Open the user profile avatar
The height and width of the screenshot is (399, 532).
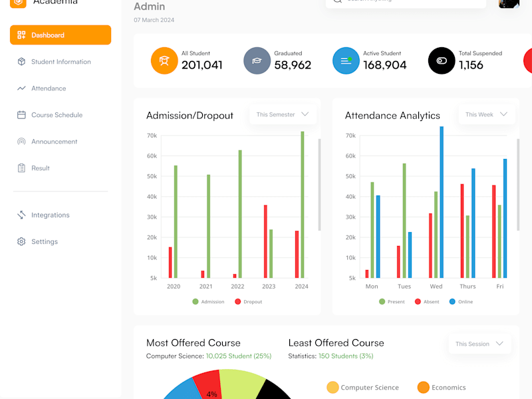click(x=509, y=3)
